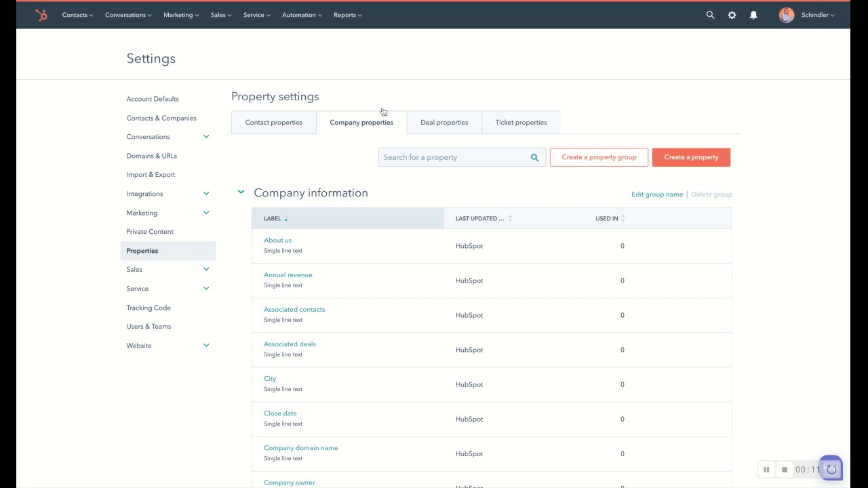868x488 pixels.
Task: Click HubSpot cell in About us row
Action: click(469, 246)
